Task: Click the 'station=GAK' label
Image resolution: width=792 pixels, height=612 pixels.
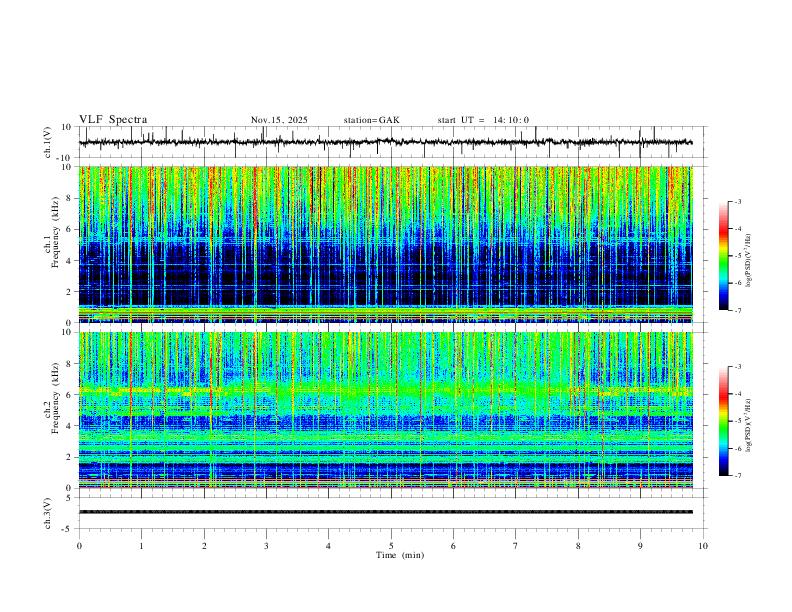Action: 371,120
